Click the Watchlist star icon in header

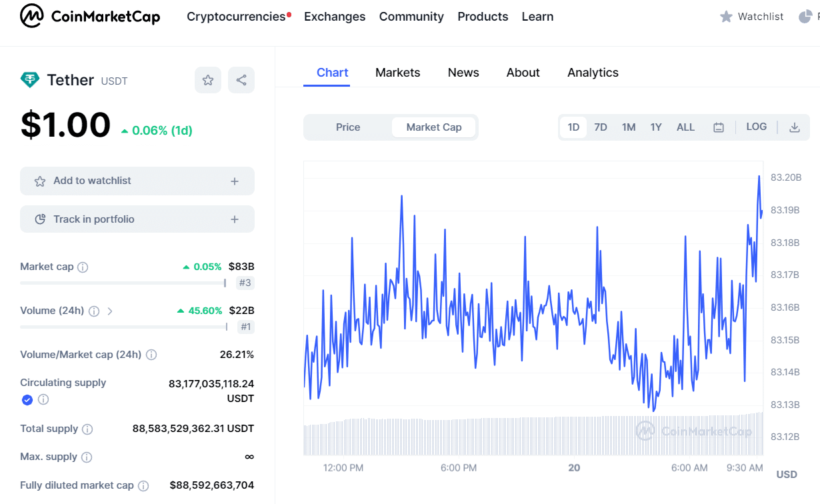[x=726, y=17]
